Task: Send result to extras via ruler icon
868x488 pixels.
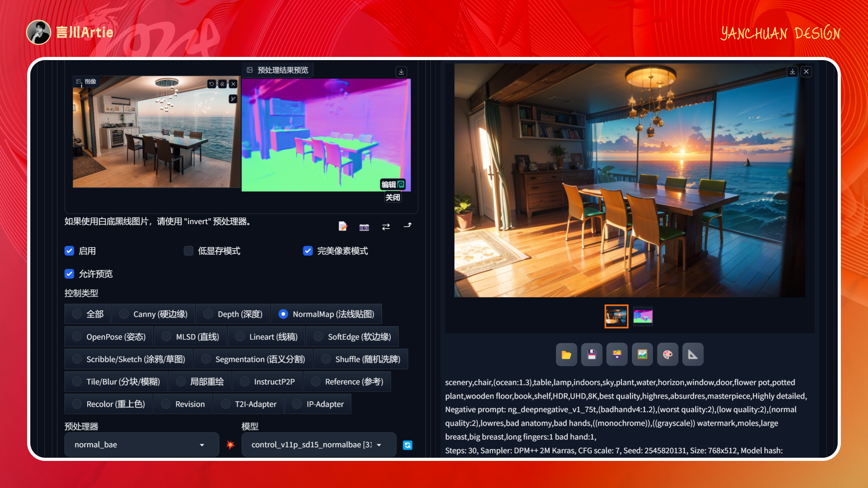Action: (x=693, y=354)
